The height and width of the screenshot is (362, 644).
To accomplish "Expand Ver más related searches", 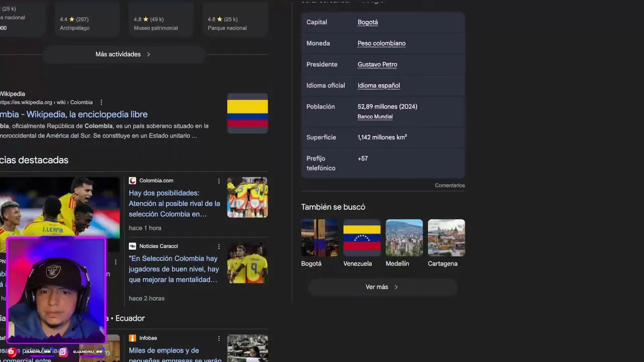I will [382, 287].
